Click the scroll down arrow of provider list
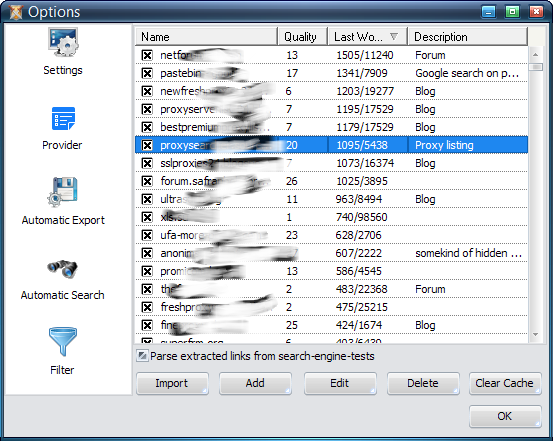The width and height of the screenshot is (553, 441). coord(535,334)
